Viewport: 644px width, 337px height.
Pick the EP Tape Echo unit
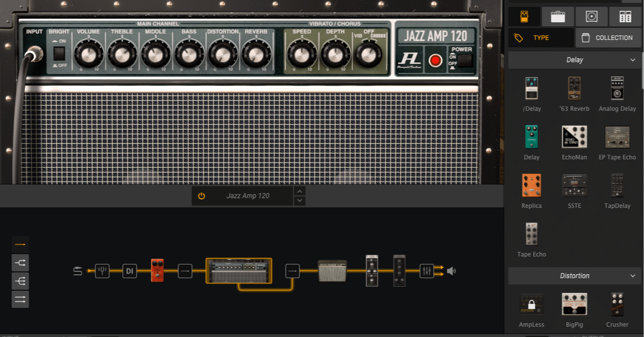(617, 137)
